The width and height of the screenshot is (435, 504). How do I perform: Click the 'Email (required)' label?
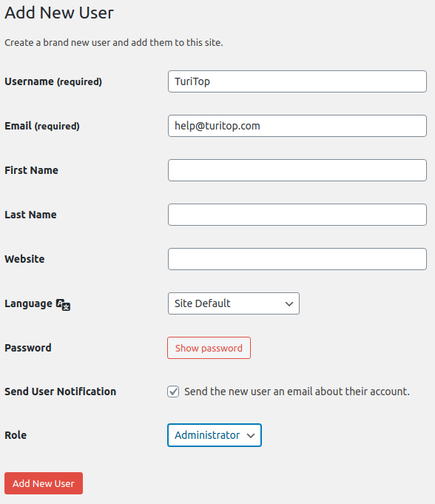(x=42, y=126)
